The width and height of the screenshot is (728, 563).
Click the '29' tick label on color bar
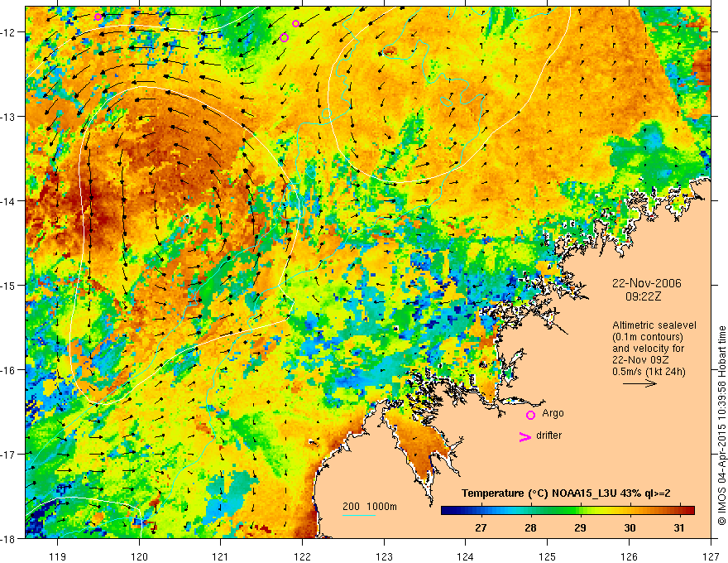tap(580, 527)
